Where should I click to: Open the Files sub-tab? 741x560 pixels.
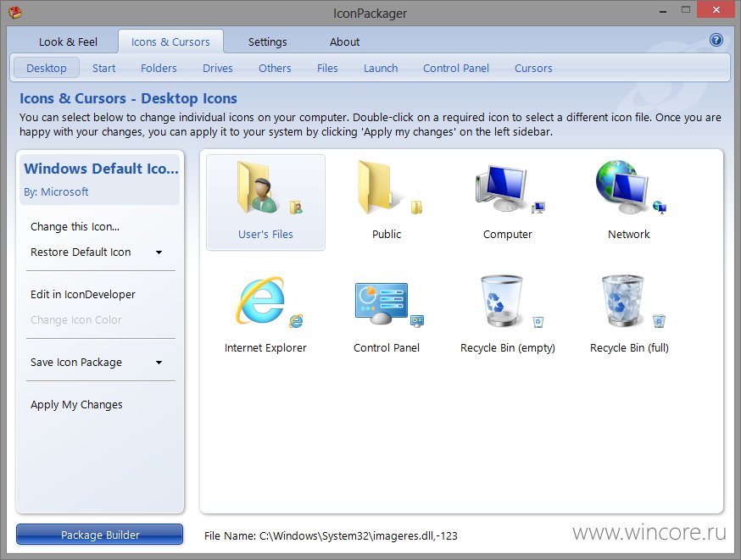(327, 68)
